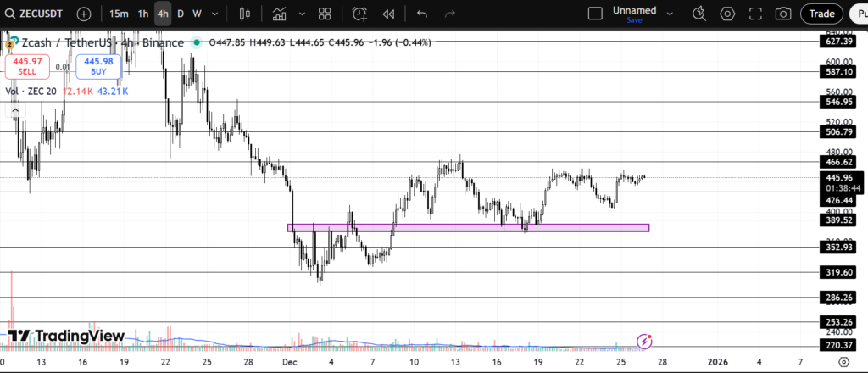Start bar replay mode
The image size is (868, 373).
pos(388,14)
